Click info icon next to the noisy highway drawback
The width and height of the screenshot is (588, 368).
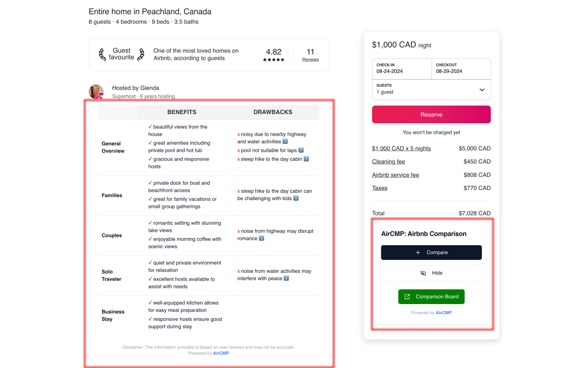click(x=285, y=141)
